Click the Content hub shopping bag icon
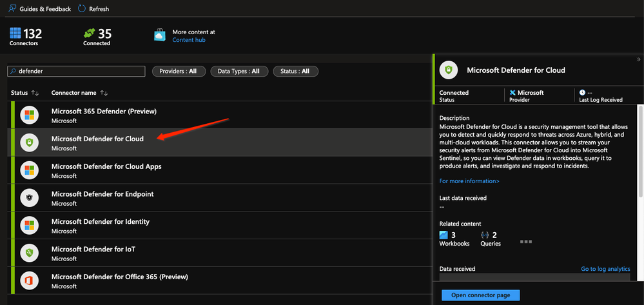Screen dimensions: 644x305 click(160, 34)
